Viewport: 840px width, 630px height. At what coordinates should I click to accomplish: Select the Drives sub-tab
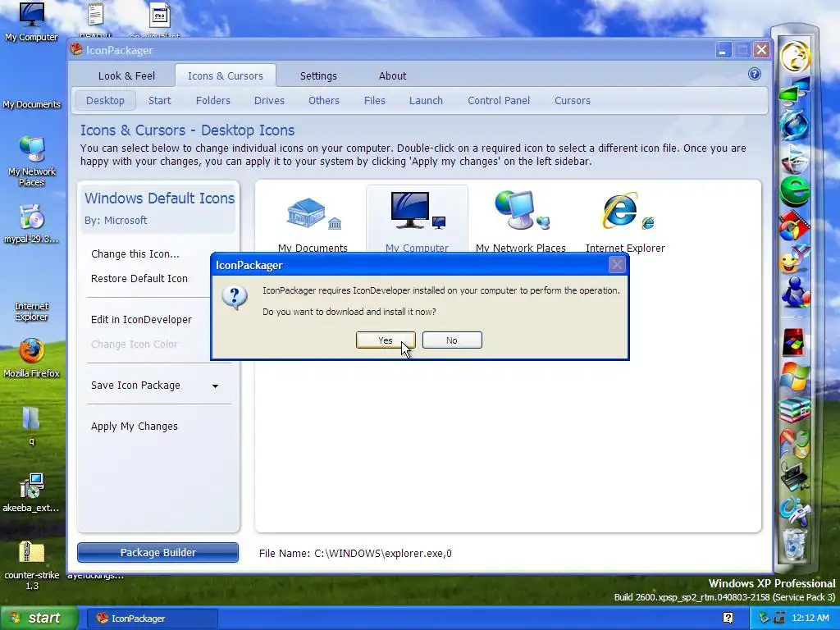[x=269, y=101]
